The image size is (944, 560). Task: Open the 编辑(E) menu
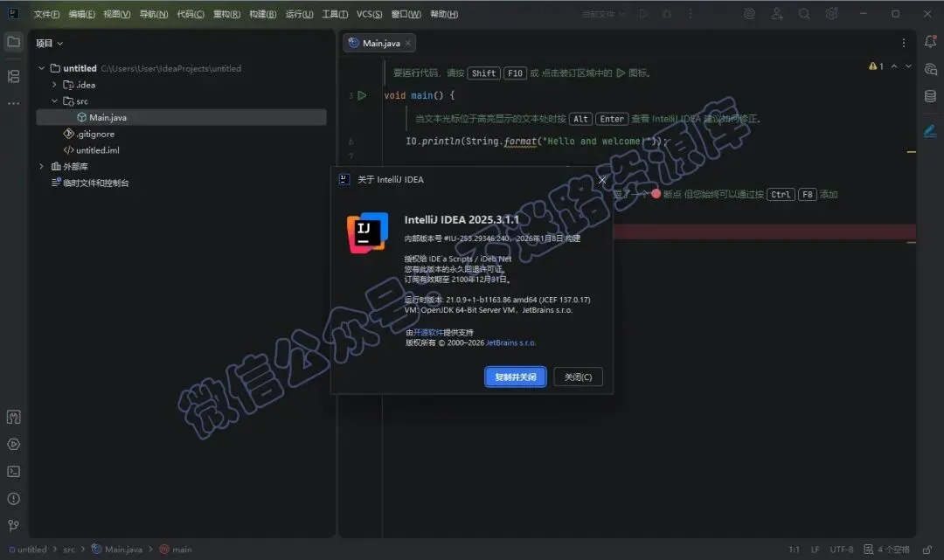point(82,14)
